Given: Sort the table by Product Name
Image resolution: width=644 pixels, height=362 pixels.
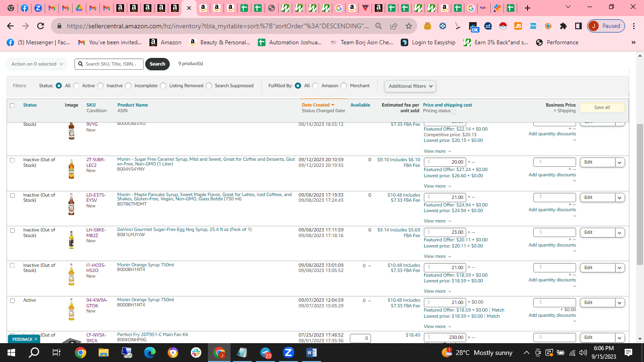Looking at the screenshot, I should 132,105.
